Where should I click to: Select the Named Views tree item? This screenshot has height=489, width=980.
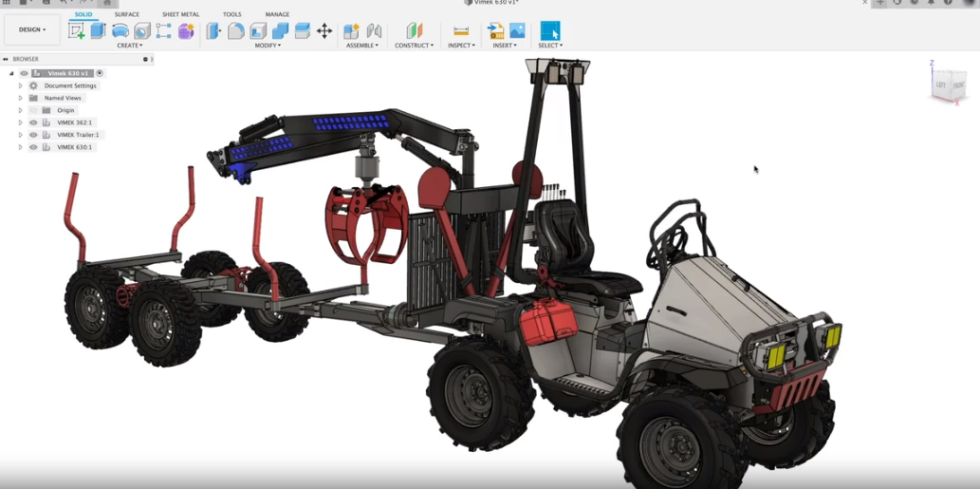click(x=63, y=98)
